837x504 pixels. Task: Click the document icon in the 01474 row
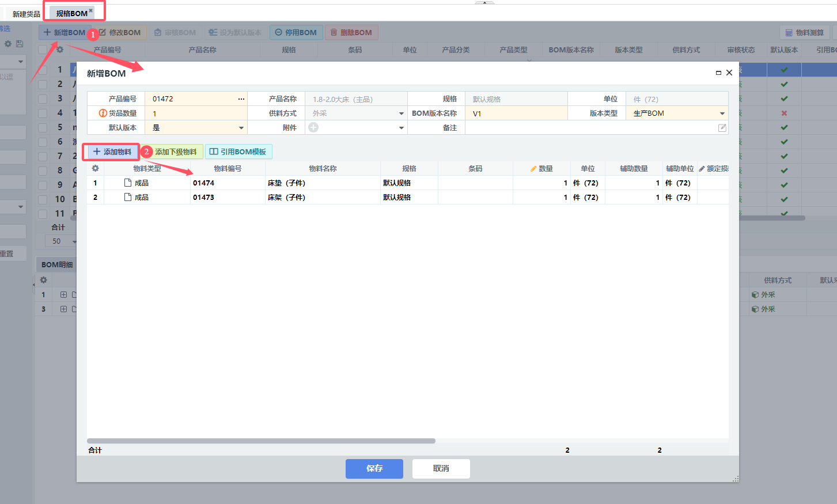(128, 183)
